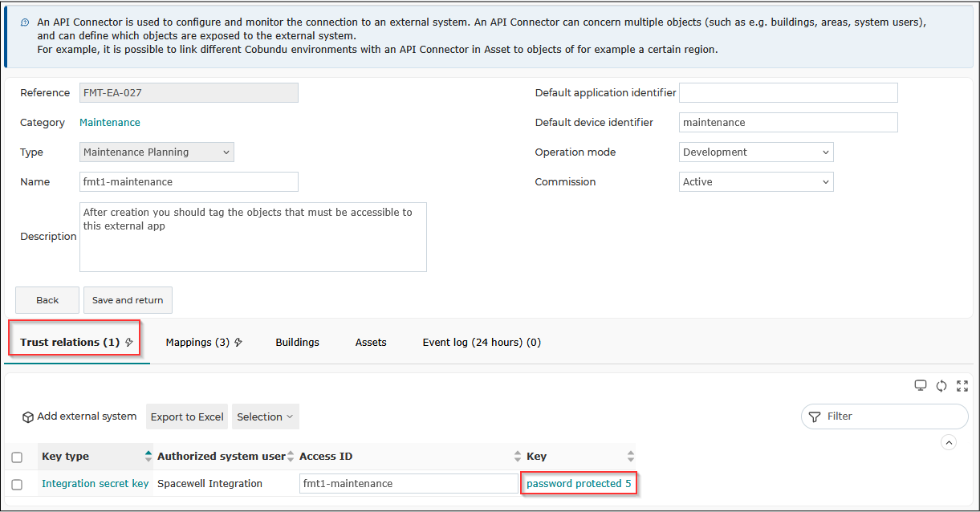
Task: Open the Commission dropdown set to Active
Action: [756, 182]
